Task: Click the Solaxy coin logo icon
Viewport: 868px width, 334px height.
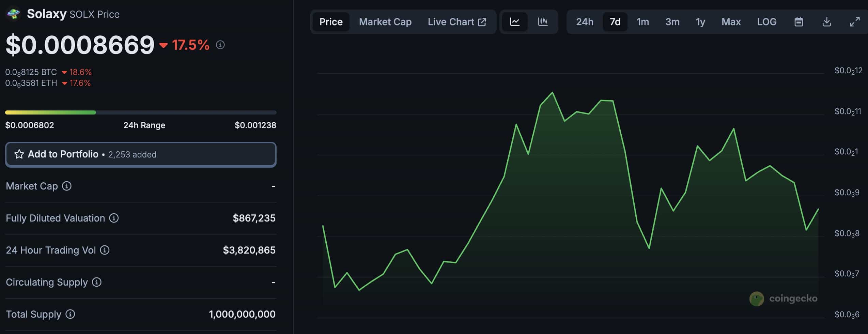Action: pos(13,14)
